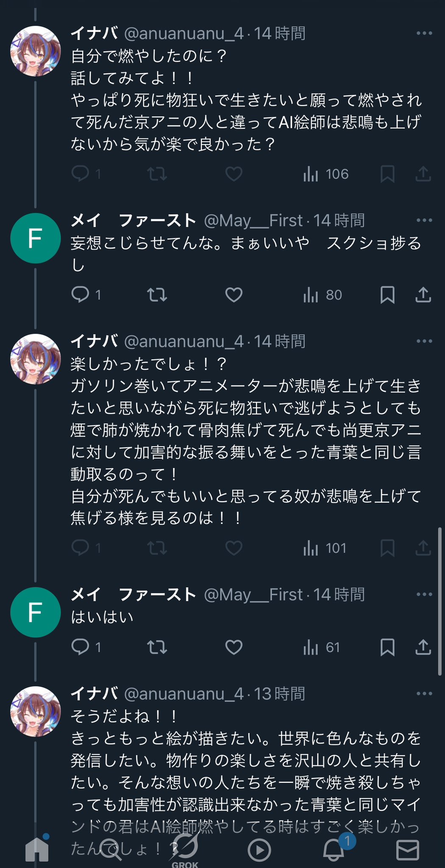
Task: Bookmark the はいはい reply
Action: [387, 647]
